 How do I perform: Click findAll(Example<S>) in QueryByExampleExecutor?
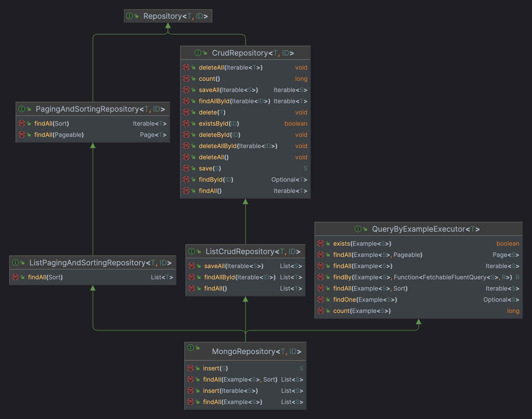(x=363, y=266)
